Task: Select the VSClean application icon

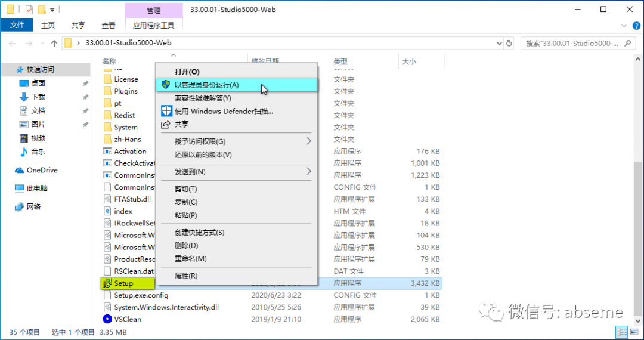Action: point(107,319)
